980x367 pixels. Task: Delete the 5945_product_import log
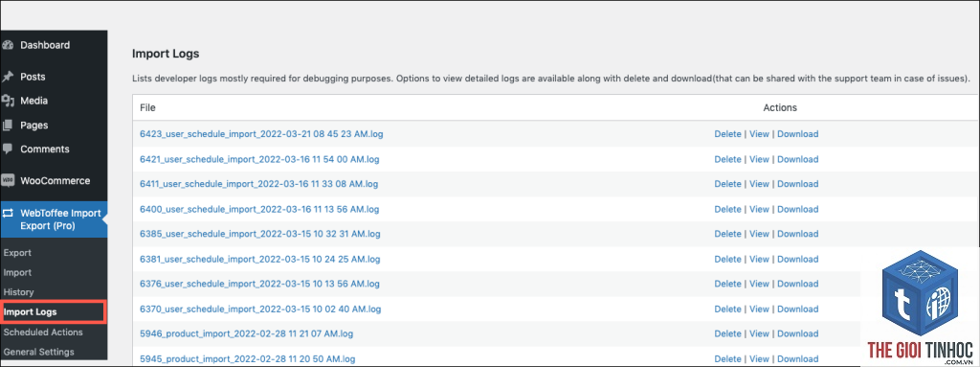click(727, 359)
